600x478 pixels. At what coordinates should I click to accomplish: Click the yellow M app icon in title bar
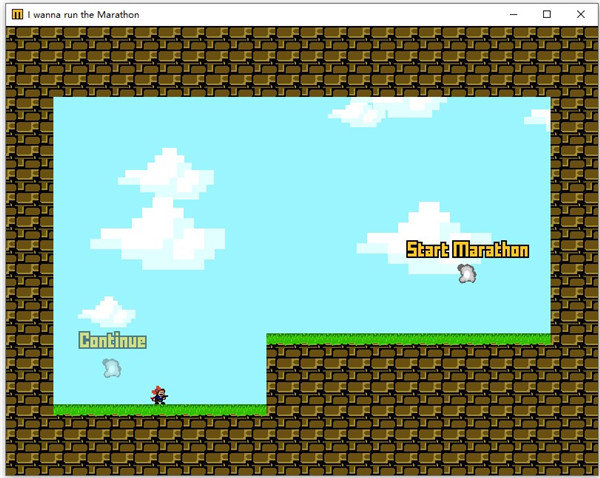[17, 15]
